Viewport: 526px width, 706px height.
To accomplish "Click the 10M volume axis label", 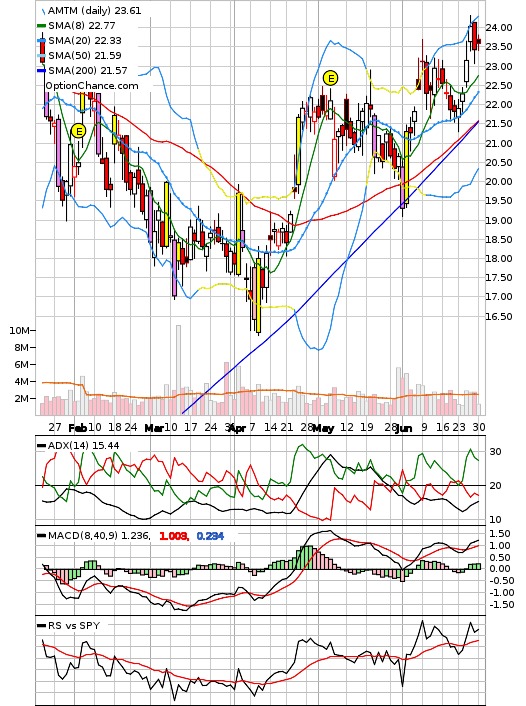I will pos(19,330).
